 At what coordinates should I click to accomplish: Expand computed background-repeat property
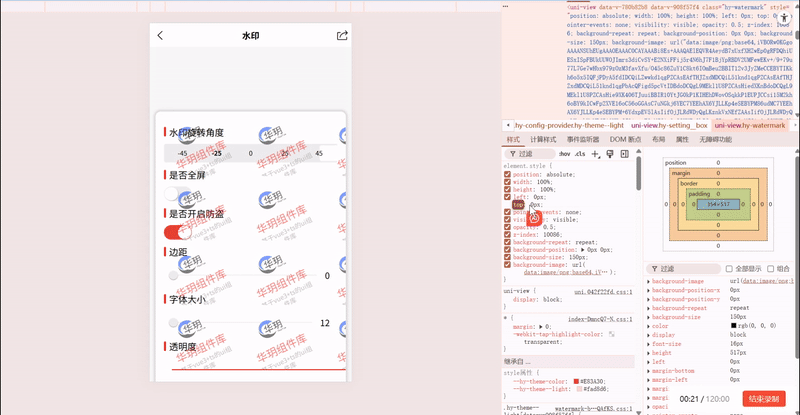click(x=649, y=308)
